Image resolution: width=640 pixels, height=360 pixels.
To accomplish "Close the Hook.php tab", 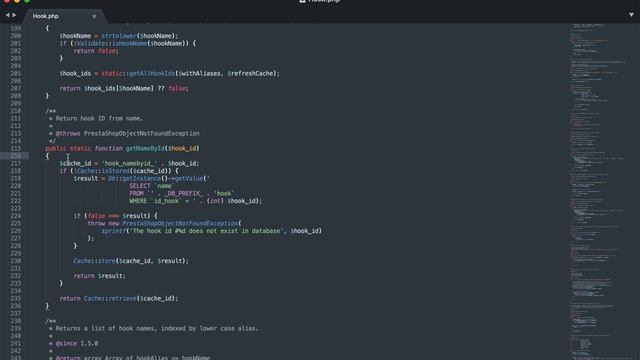I will 94,16.
